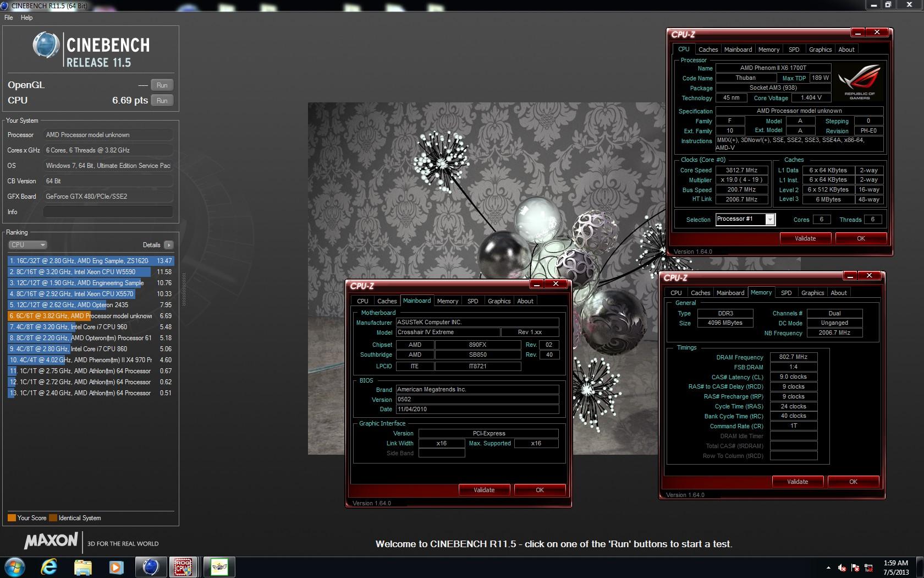Select ranking row Intel Core i7 CPU 960
The width and height of the screenshot is (924, 578).
click(91, 327)
